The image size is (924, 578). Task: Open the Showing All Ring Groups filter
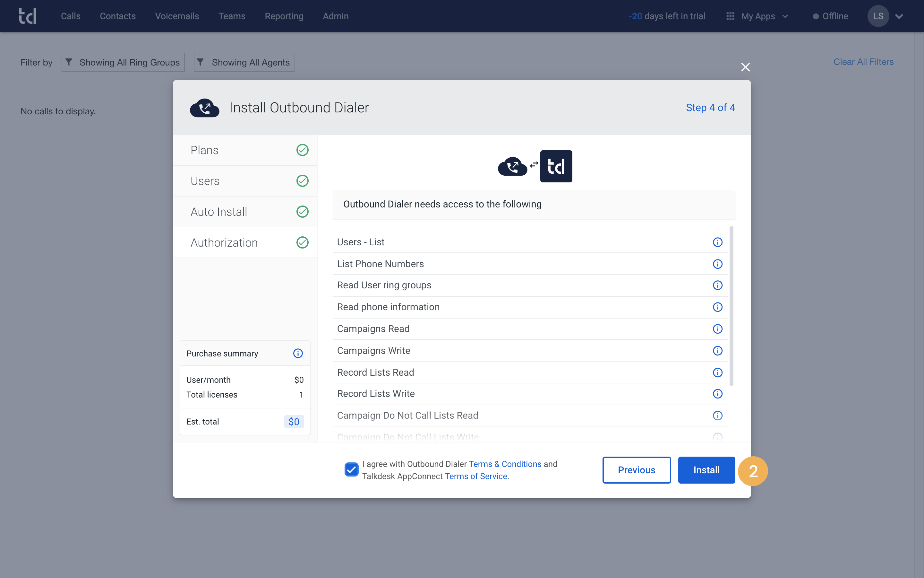click(123, 62)
